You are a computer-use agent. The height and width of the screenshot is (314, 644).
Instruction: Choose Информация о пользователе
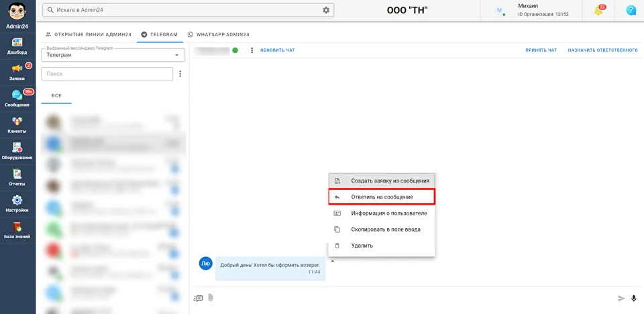382,213
